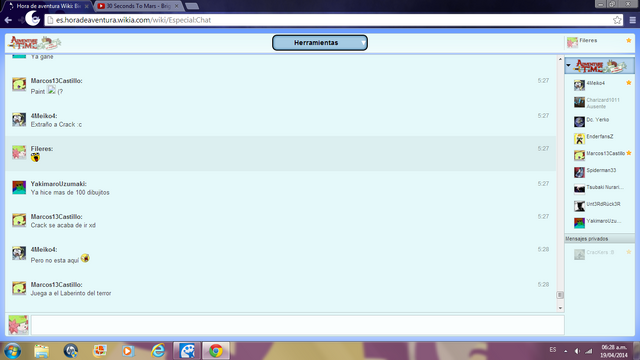Click the volume icon in system tray
This screenshot has height=360, width=640.
coord(577,351)
